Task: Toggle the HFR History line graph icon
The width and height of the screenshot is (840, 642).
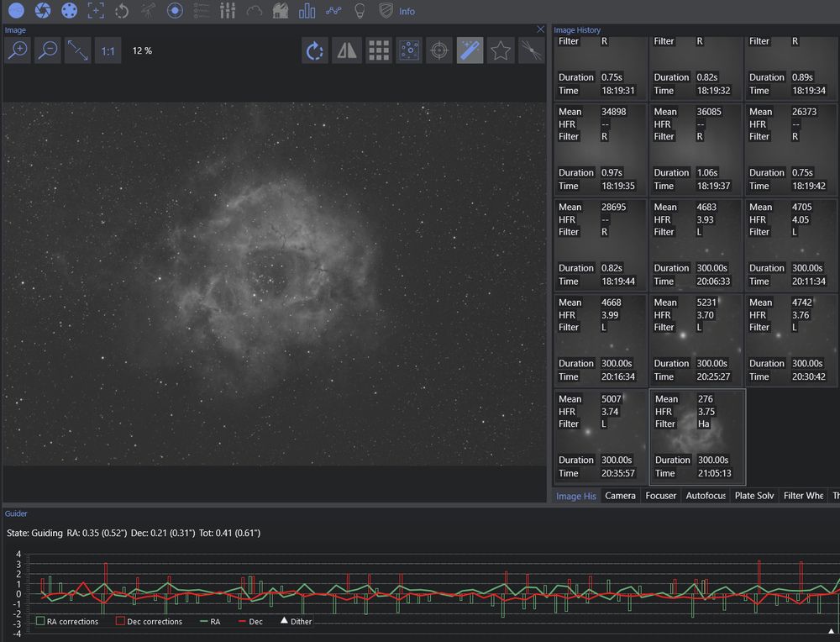Action: [333, 10]
